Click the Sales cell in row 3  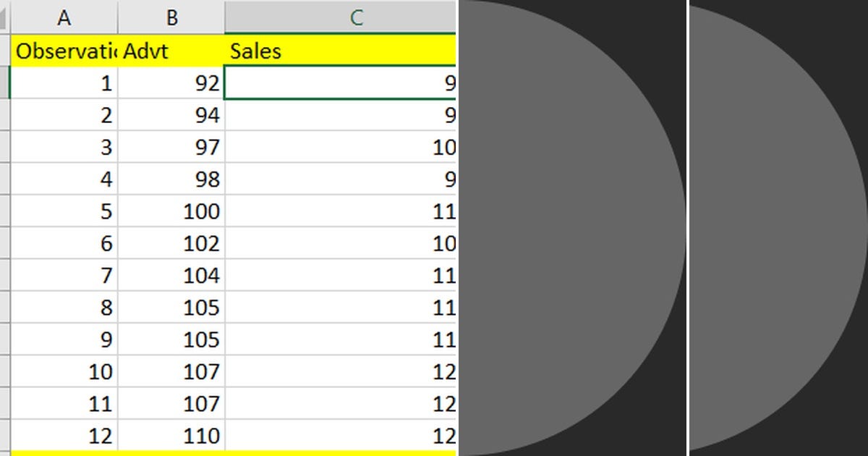point(340,147)
